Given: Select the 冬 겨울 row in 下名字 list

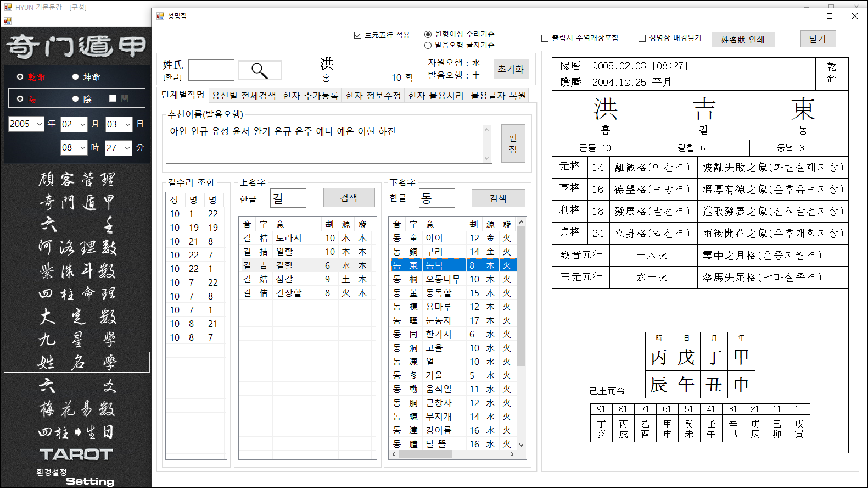Looking at the screenshot, I should 453,375.
